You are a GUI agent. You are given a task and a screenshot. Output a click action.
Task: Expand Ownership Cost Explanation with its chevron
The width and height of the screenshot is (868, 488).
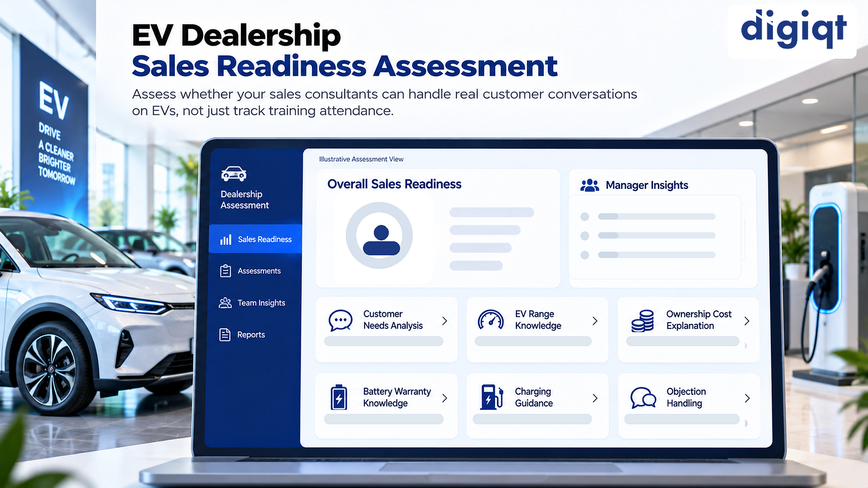[747, 321]
